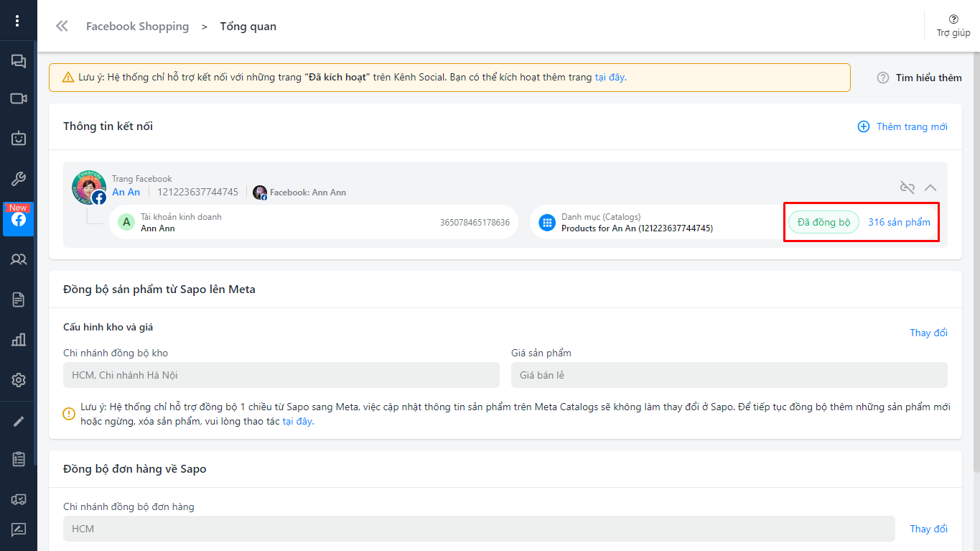The width and height of the screenshot is (980, 551).
Task: Collapse the An An page connection details
Action: point(930,187)
